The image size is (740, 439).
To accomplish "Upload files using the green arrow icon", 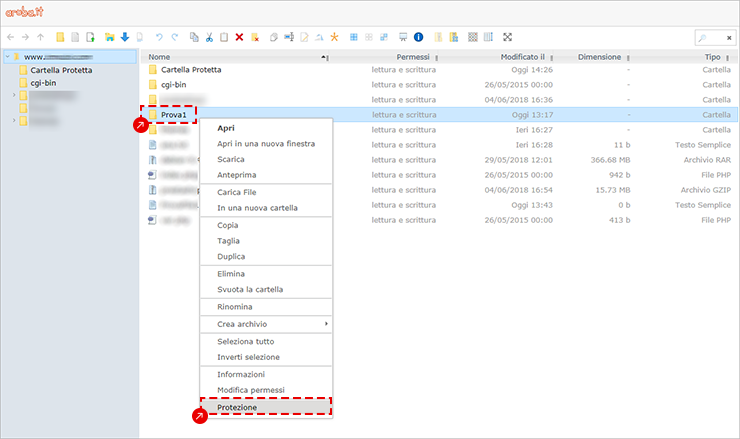I will (x=90, y=37).
